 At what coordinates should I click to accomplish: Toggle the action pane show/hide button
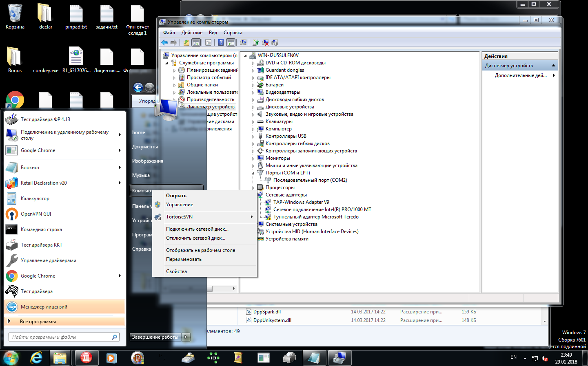coord(231,42)
